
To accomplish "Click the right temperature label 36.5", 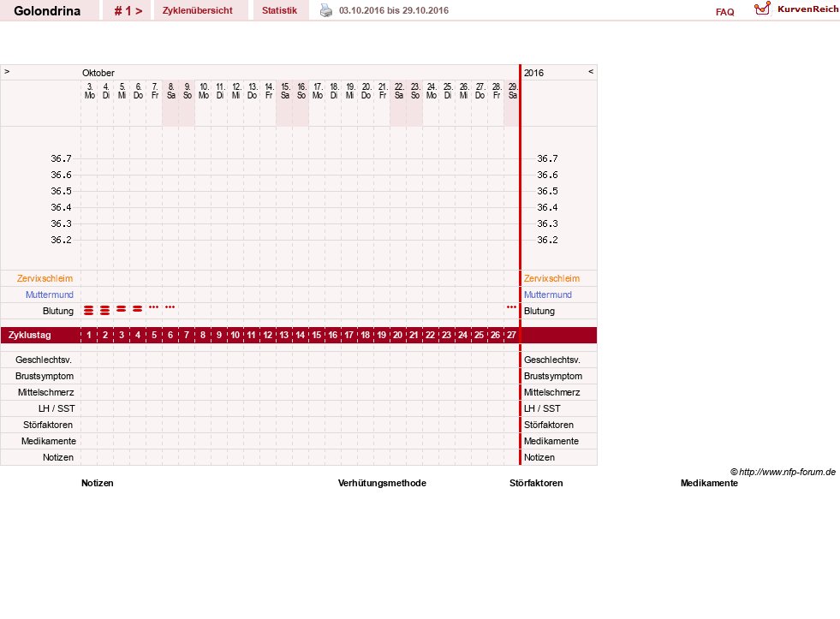I will pyautogui.click(x=547, y=191).
